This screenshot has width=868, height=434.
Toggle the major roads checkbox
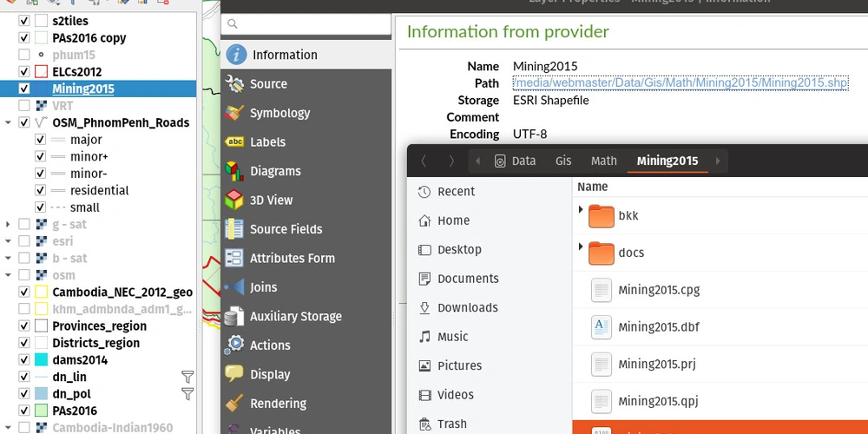[x=40, y=140]
